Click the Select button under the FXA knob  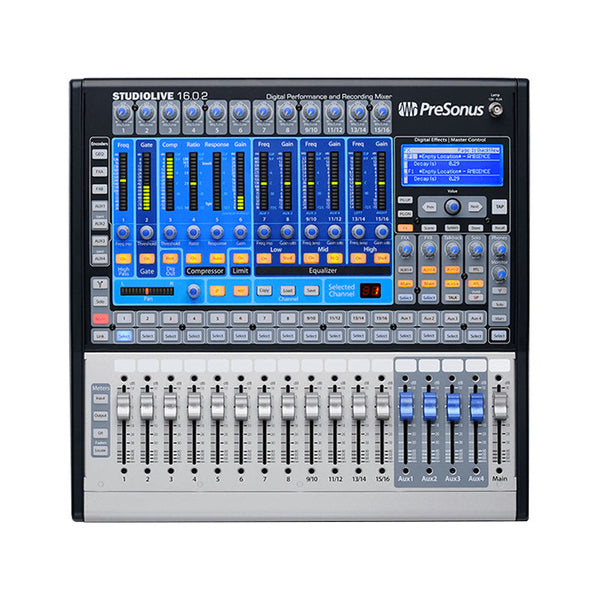pyautogui.click(x=405, y=297)
